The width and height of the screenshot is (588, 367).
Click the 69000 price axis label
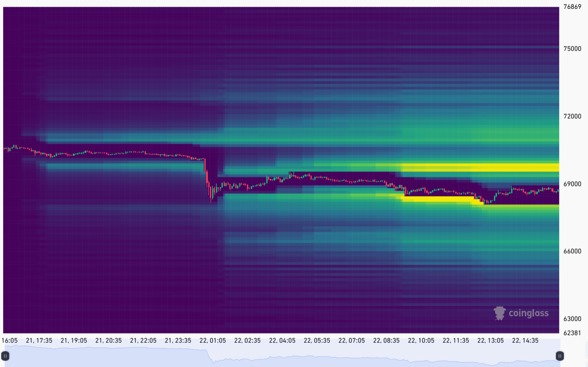pyautogui.click(x=572, y=184)
